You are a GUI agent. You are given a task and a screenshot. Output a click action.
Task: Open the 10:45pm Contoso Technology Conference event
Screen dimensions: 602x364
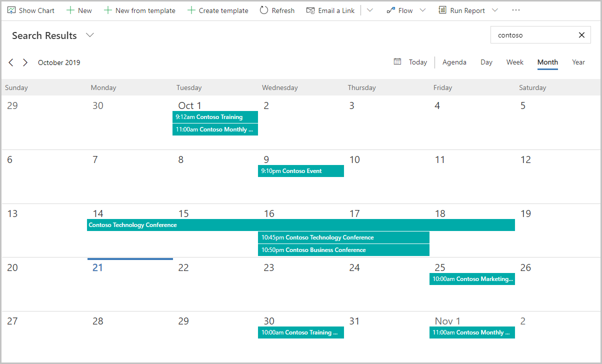343,237
